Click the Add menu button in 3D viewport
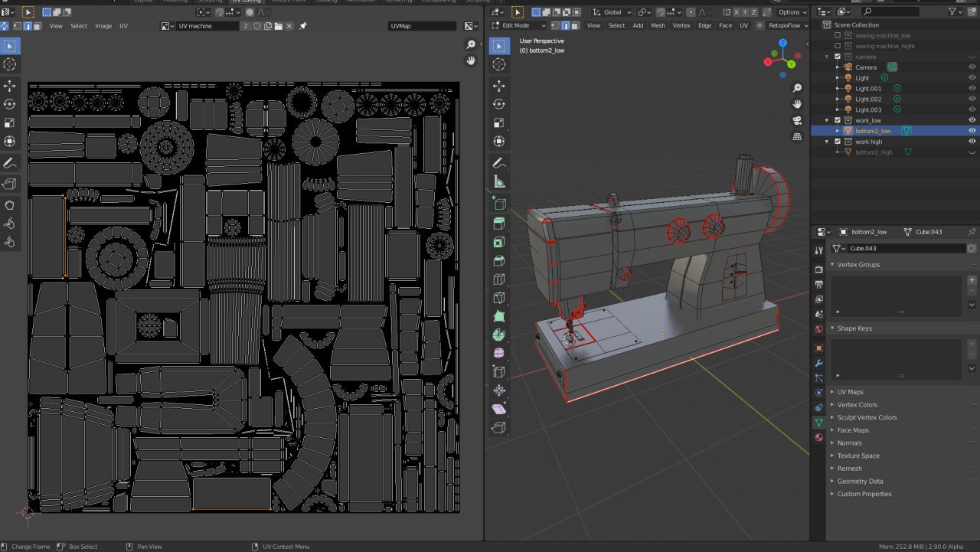980x552 pixels. 638,25
